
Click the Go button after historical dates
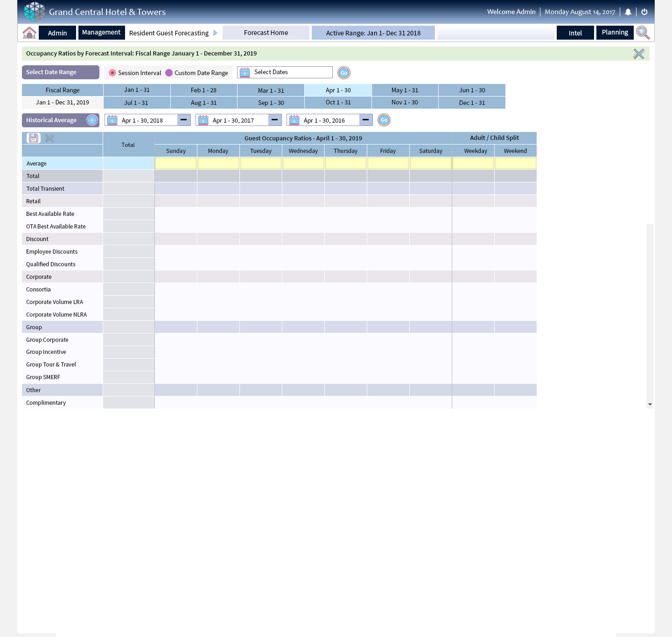click(384, 120)
